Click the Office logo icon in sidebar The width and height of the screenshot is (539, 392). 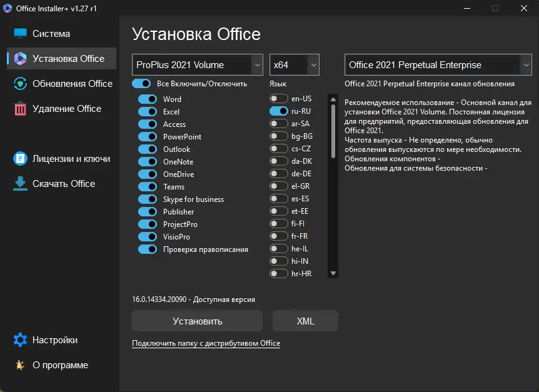[21, 59]
